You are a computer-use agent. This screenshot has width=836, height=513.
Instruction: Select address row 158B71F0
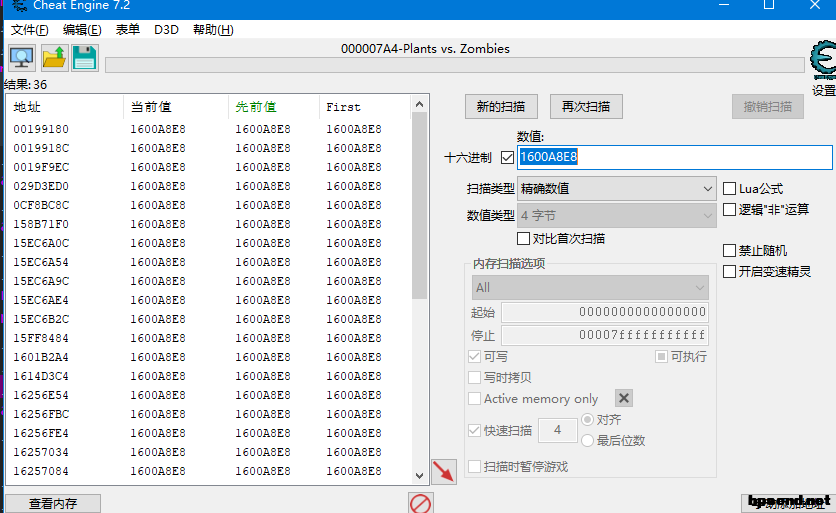coord(210,224)
